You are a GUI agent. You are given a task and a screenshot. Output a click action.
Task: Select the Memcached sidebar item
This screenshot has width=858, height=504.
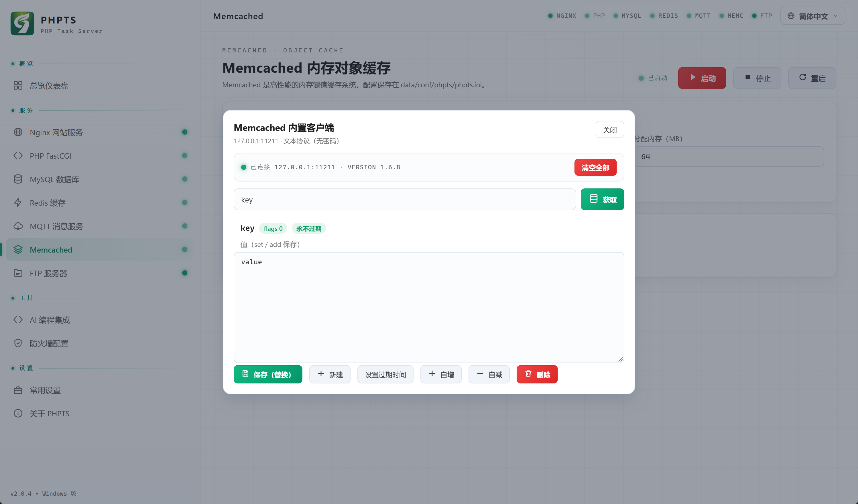click(x=100, y=250)
